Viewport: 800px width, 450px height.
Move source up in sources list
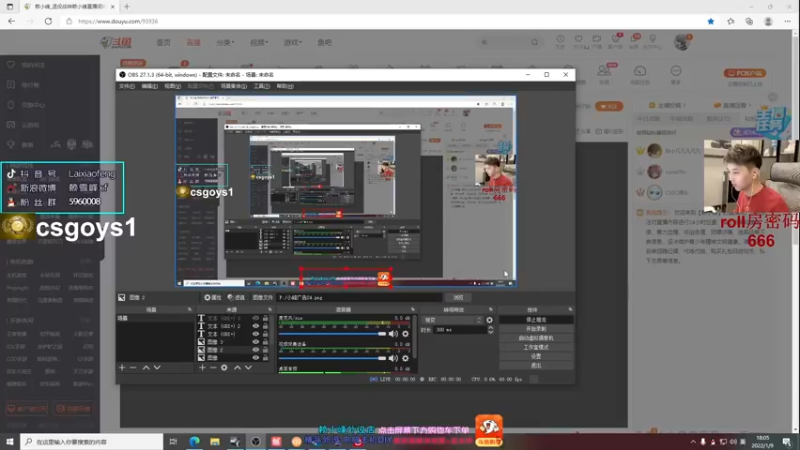(x=237, y=367)
